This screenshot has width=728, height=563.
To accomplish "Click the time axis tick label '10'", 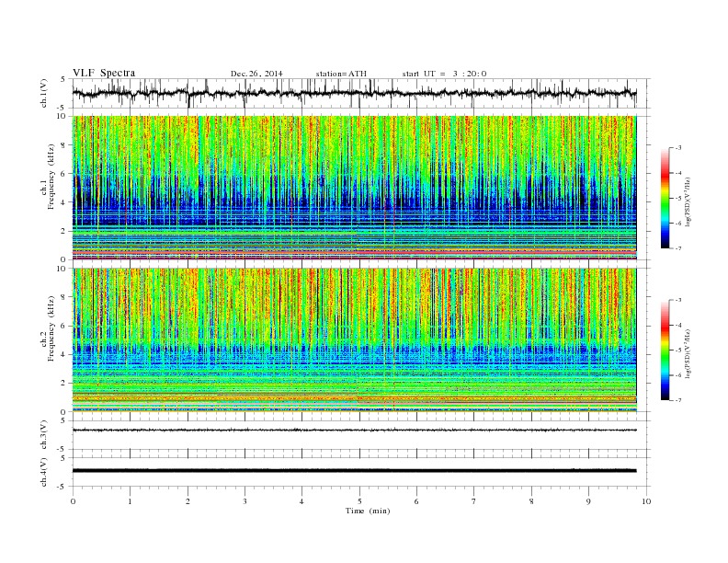I will [646, 501].
